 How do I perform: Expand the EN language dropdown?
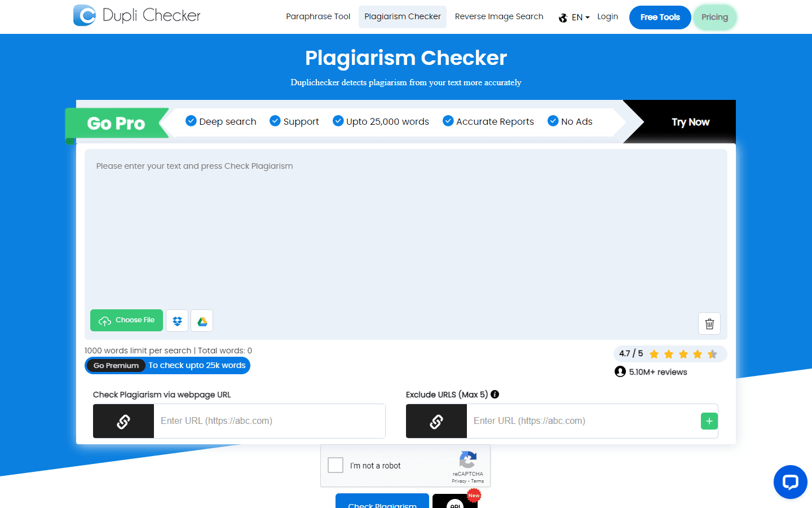[580, 17]
